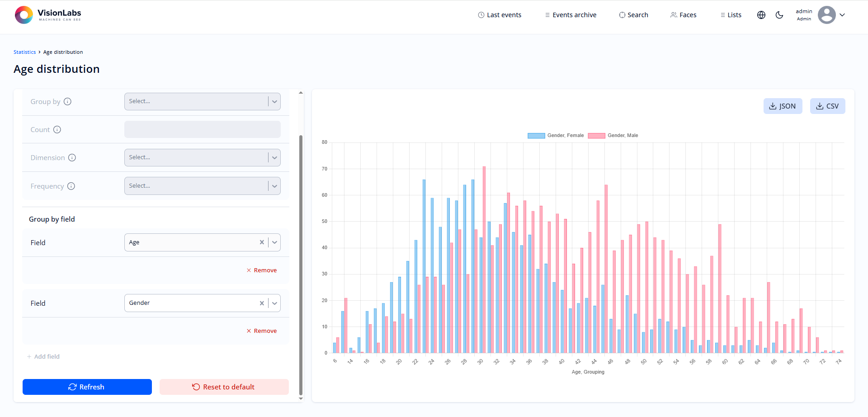Click the Statistics breadcrumb link
The height and width of the screenshot is (417, 868).
24,52
